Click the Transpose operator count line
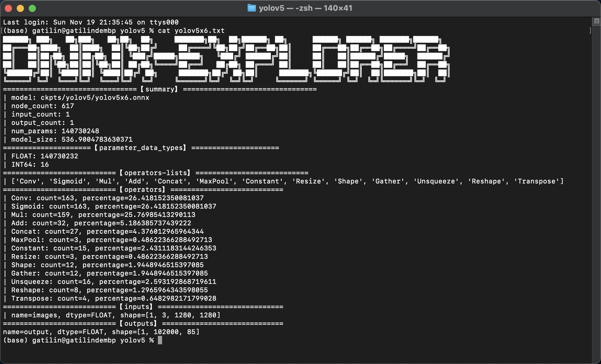This screenshot has height=364, width=601. coord(114,298)
